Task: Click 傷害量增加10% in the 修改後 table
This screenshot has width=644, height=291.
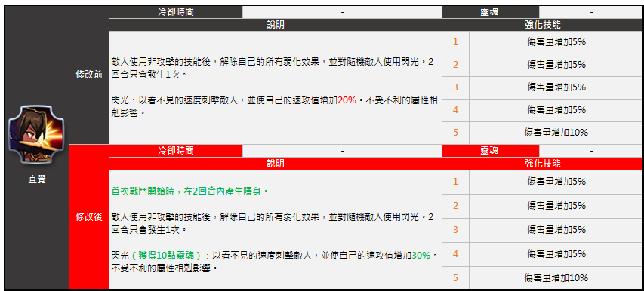Action: (556, 278)
